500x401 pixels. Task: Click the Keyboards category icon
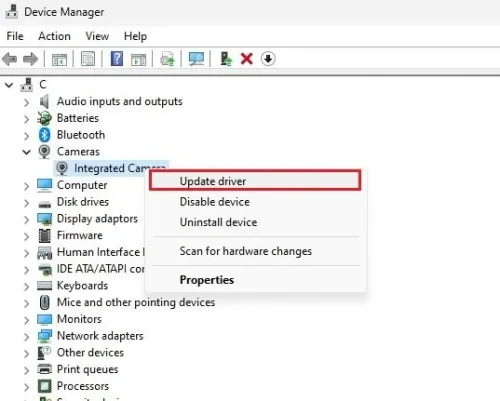coord(44,286)
